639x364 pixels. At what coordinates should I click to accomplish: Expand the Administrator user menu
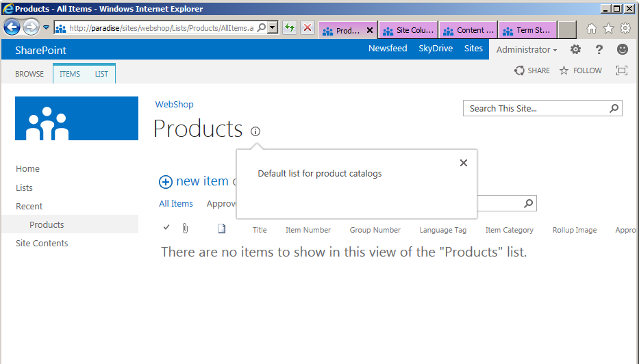pyautogui.click(x=527, y=50)
